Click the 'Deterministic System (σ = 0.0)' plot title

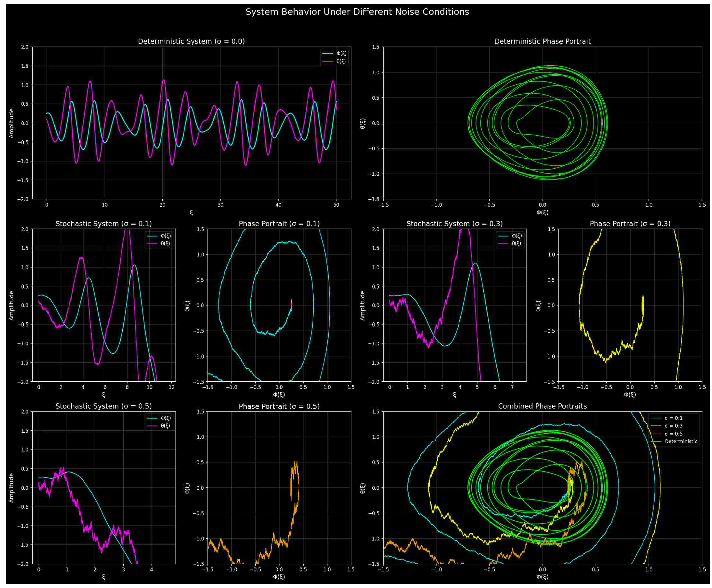click(x=191, y=41)
